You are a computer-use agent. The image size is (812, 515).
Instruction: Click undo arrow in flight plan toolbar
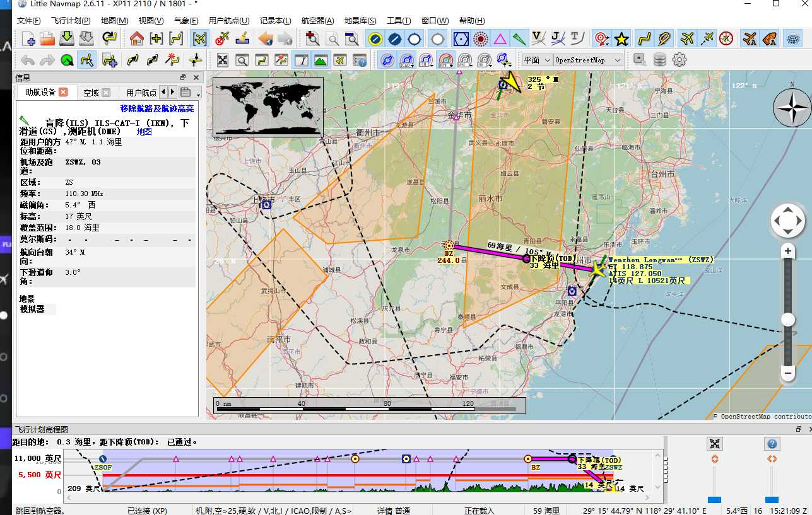pyautogui.click(x=28, y=61)
